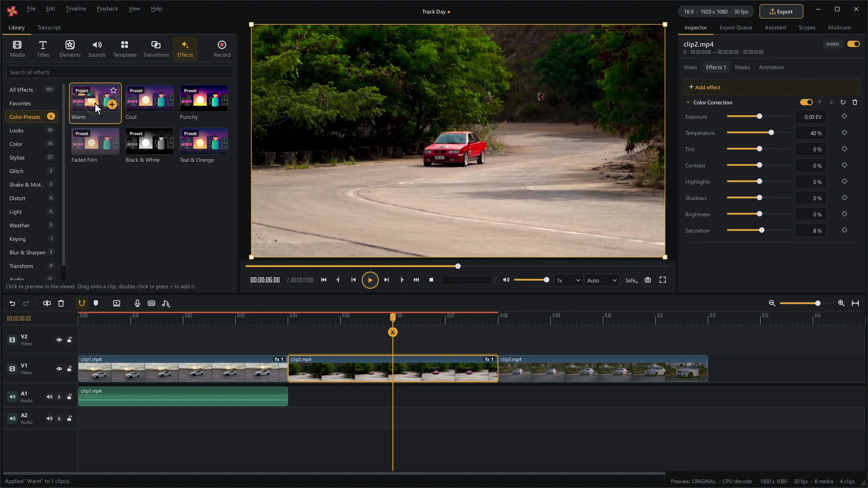868x488 pixels.
Task: Take a snapshot with the camera icon
Action: click(x=648, y=280)
